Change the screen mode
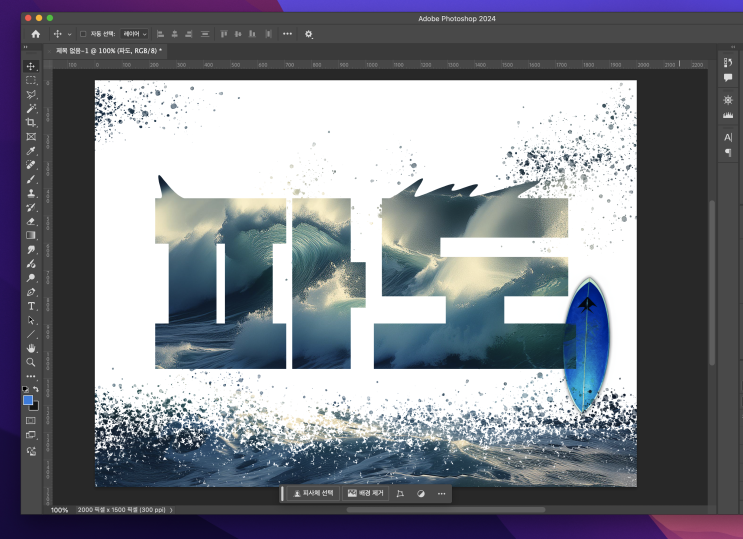This screenshot has width=743, height=539. pos(31,435)
